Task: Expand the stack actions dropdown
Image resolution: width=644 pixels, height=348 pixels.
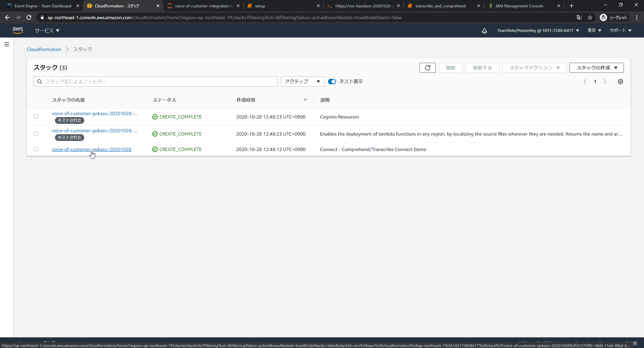Action: pos(534,68)
